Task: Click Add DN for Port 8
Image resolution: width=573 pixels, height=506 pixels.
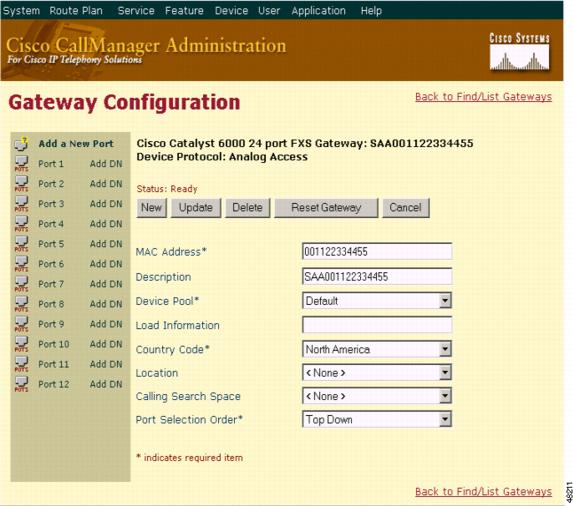Action: (x=106, y=304)
